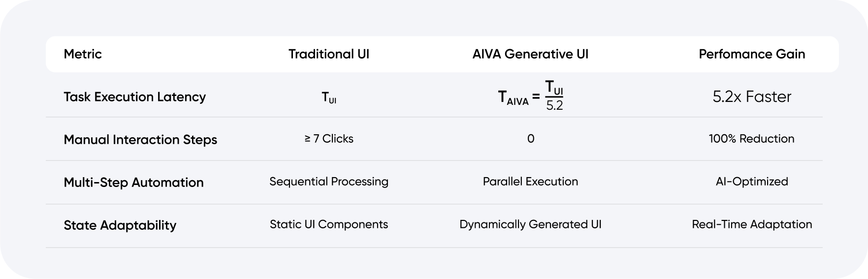The height and width of the screenshot is (279, 868).
Task: Click the T UI latency symbol cell
Action: click(329, 98)
